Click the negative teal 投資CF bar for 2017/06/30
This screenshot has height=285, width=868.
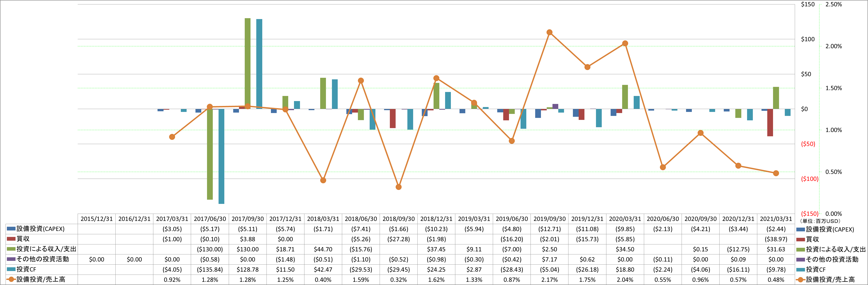(x=221, y=156)
